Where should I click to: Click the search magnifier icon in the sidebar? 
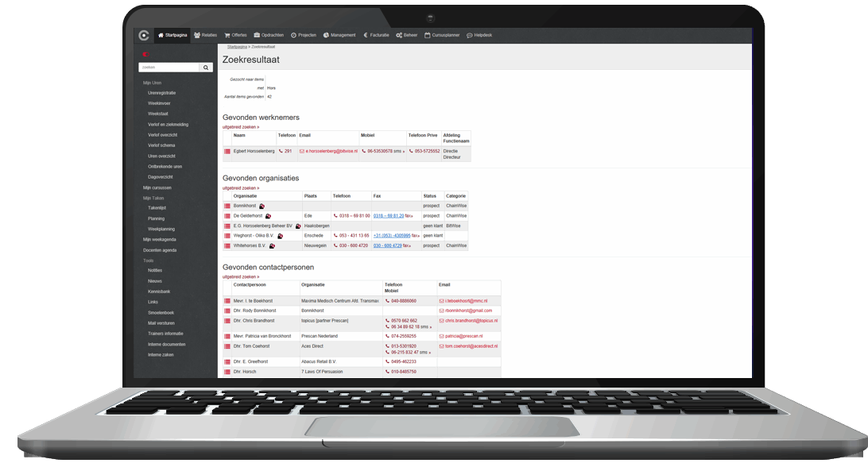(x=205, y=67)
